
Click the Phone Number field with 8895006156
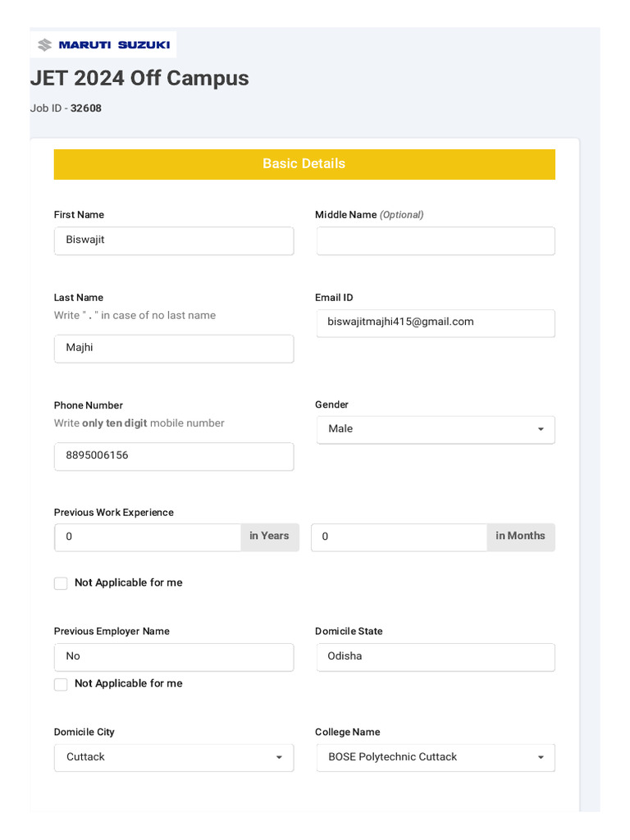click(174, 456)
